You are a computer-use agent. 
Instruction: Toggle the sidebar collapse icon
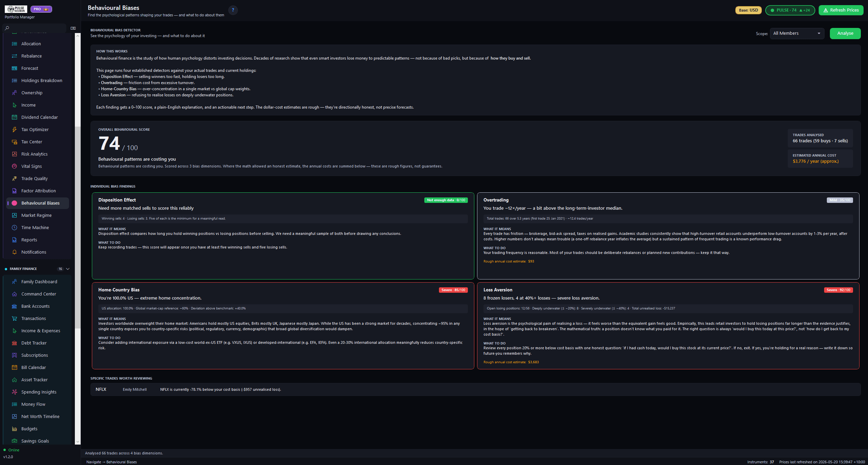pyautogui.click(x=73, y=28)
